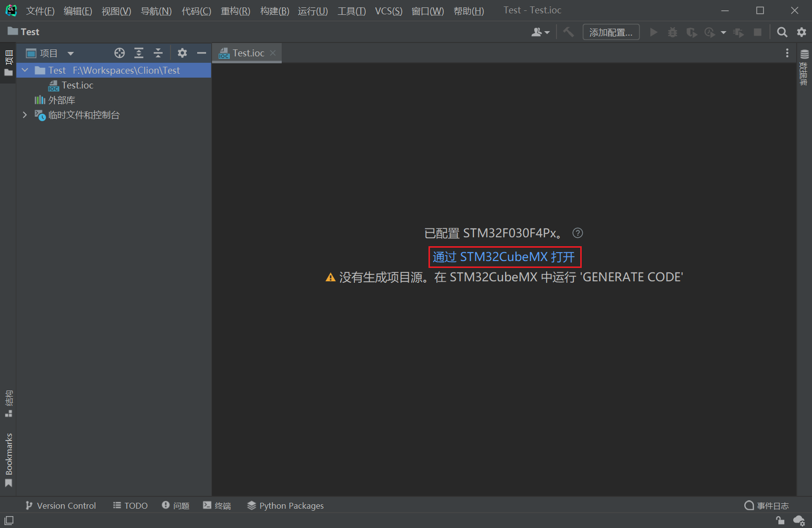This screenshot has height=528, width=812.
Task: Click the read-only lock icon in status bar
Action: pyautogui.click(x=780, y=520)
